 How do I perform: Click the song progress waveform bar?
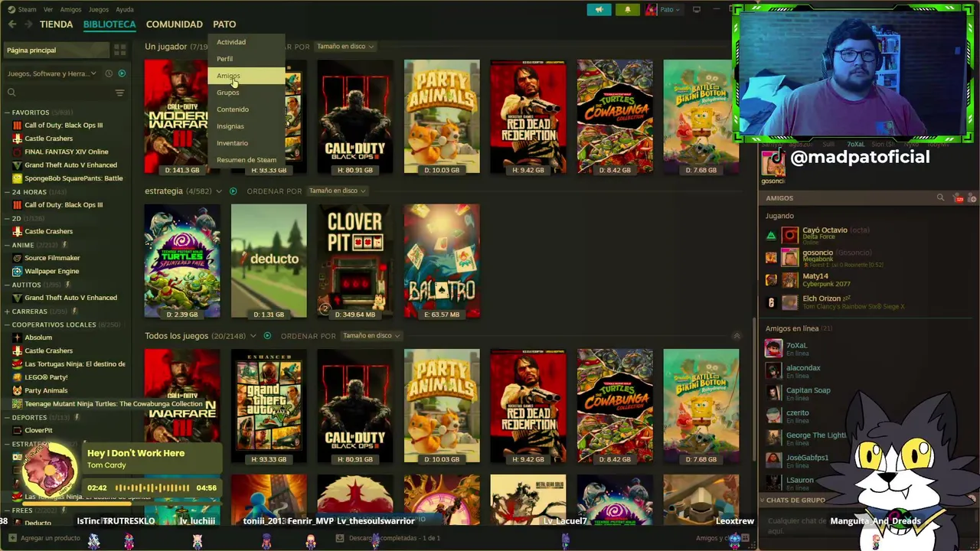[x=152, y=487]
